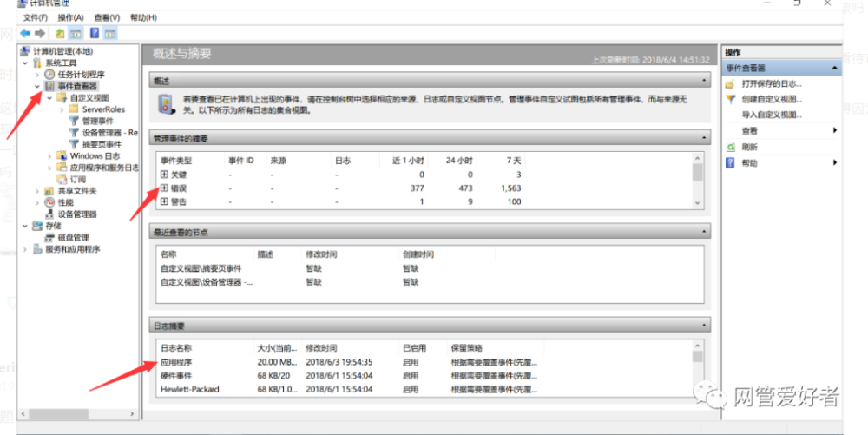
Task: Expand the 错误 event type row
Action: [164, 188]
